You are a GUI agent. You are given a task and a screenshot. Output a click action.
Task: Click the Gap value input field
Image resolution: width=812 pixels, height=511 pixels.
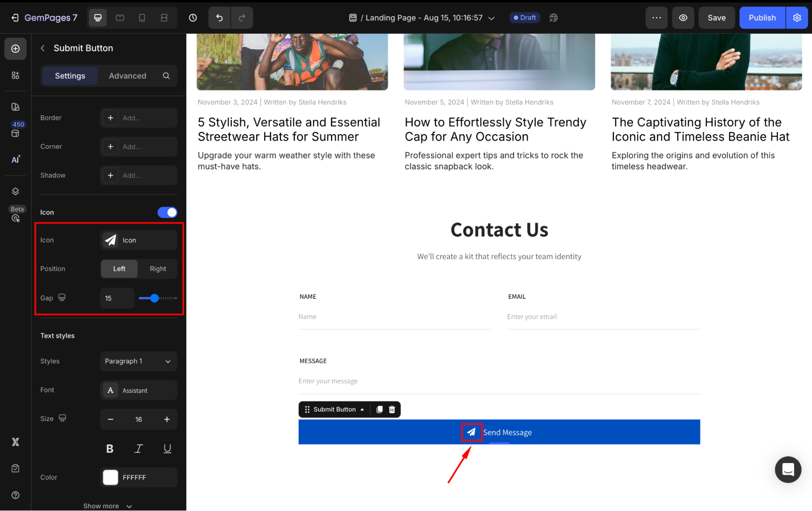pos(117,298)
